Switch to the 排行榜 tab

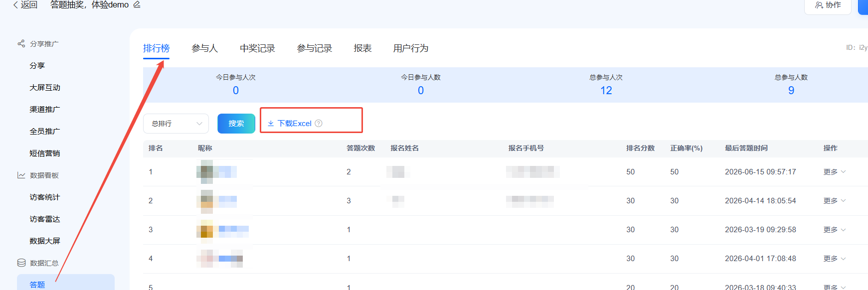point(156,48)
